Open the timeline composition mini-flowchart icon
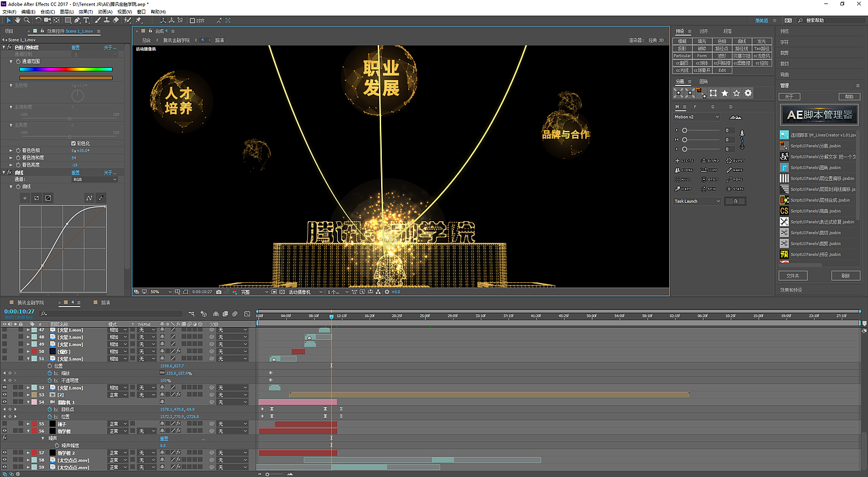Viewport: 868px width, 477px height. [x=191, y=313]
